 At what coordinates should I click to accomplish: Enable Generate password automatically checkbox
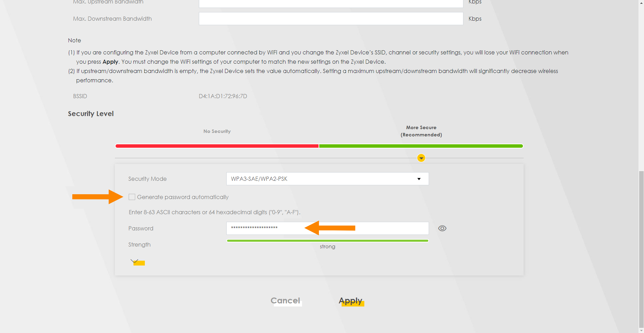132,197
